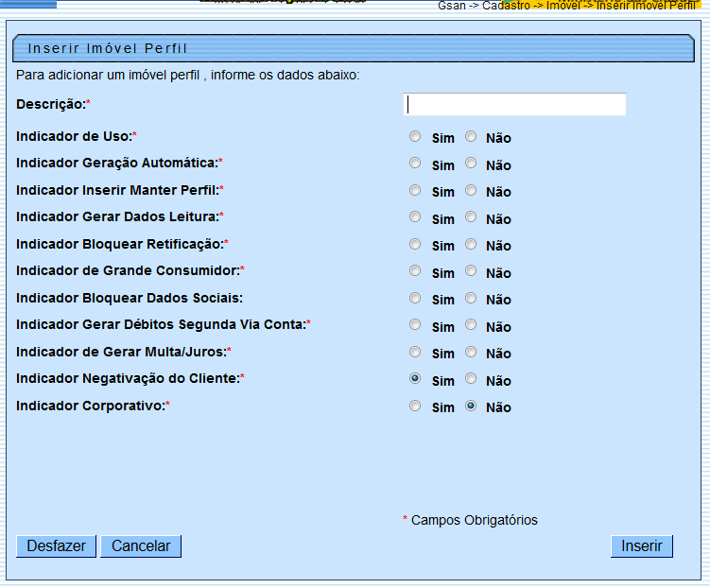Click the Descrição text input field
Image resolution: width=710 pixels, height=588 pixels.
tap(515, 104)
